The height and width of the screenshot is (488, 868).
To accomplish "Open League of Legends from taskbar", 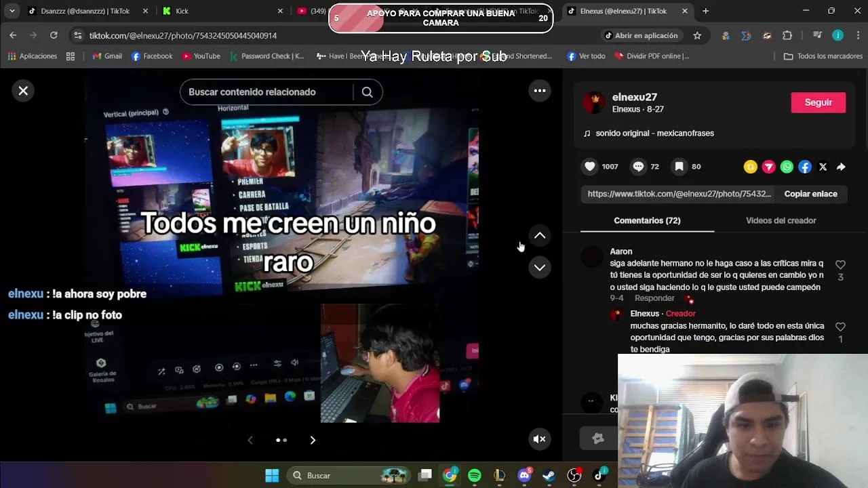I will pos(500,476).
